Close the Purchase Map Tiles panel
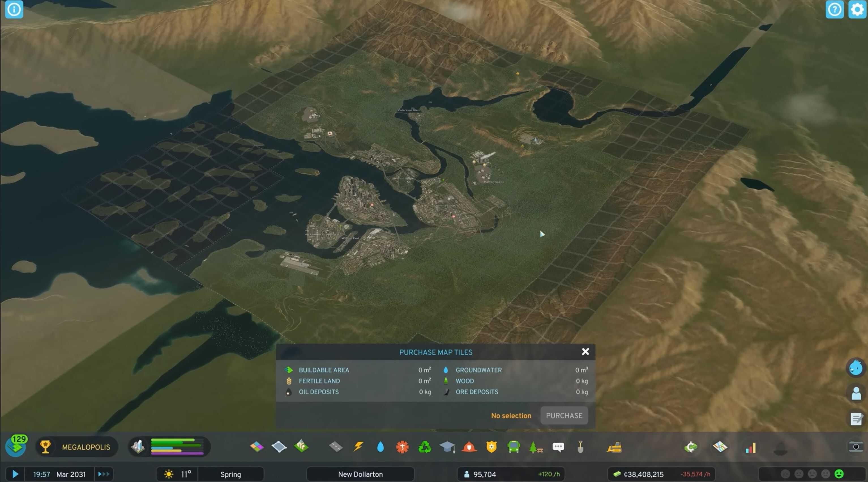Screen dimensions: 868x482 tap(585, 351)
